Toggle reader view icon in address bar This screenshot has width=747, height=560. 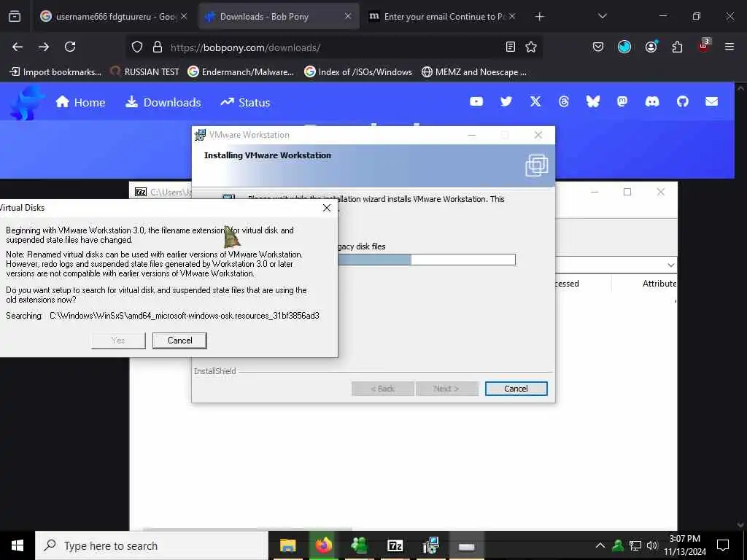[x=510, y=47]
